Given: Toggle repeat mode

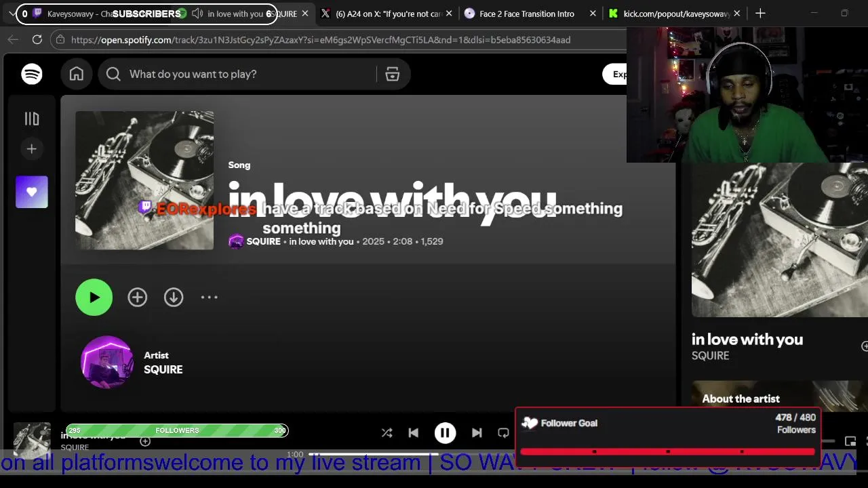Looking at the screenshot, I should click(503, 433).
